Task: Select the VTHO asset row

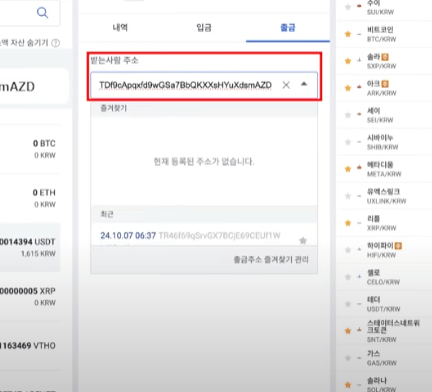Action: 30,346
